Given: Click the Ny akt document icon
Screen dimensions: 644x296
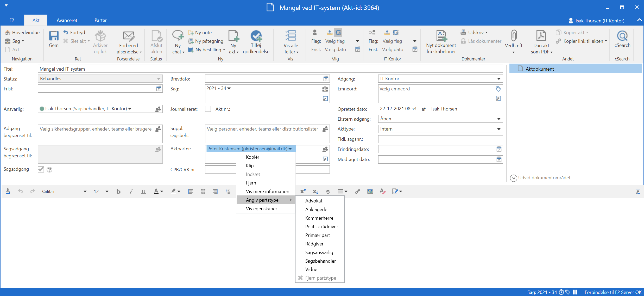Looking at the screenshot, I should (x=233, y=36).
